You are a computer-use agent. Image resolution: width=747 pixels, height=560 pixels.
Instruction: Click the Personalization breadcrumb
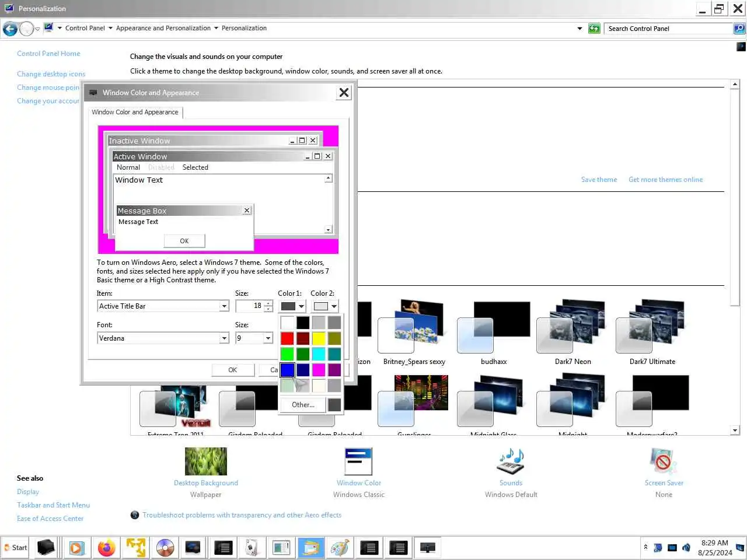[244, 28]
